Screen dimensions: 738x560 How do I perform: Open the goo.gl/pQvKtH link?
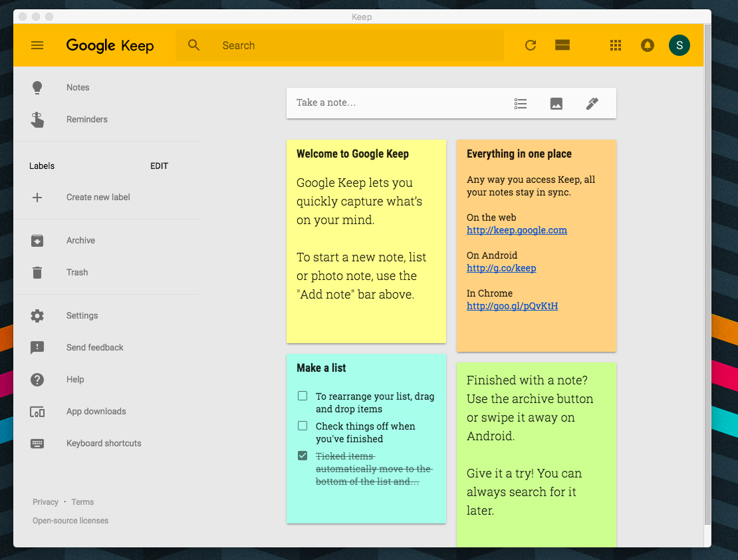pyautogui.click(x=512, y=306)
